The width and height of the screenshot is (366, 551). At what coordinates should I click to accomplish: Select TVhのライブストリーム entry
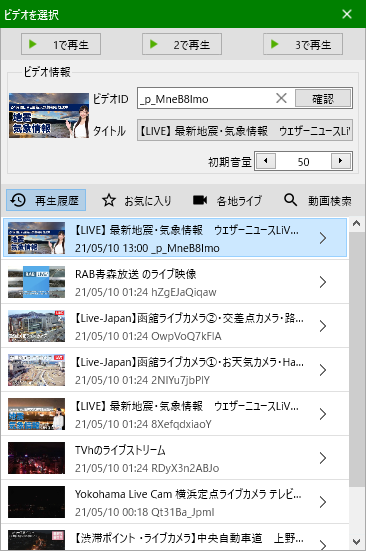[x=175, y=458]
